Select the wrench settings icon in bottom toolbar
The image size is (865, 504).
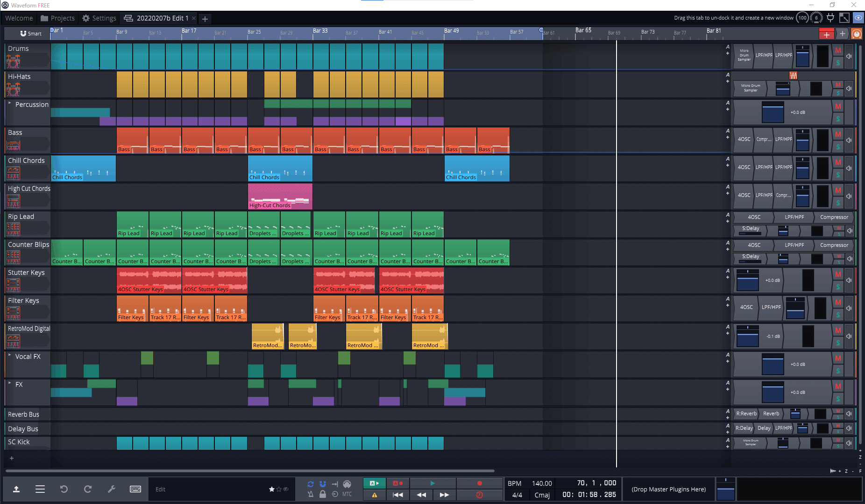(112, 489)
